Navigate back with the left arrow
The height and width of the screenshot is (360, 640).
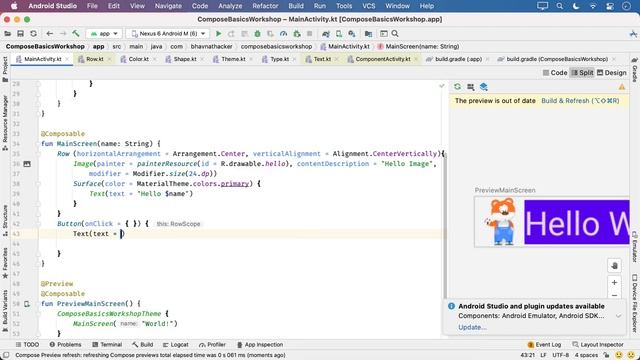point(50,34)
